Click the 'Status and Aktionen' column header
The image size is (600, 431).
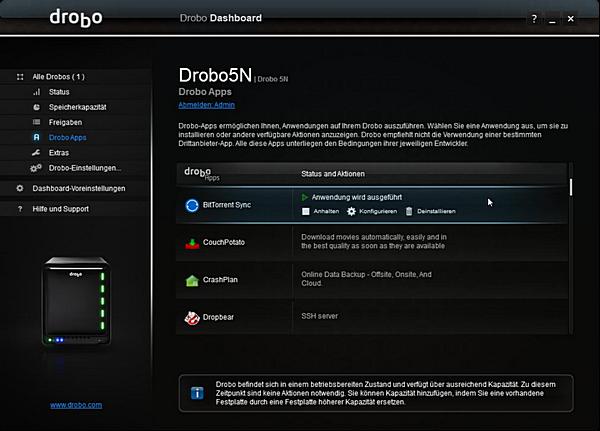(333, 174)
